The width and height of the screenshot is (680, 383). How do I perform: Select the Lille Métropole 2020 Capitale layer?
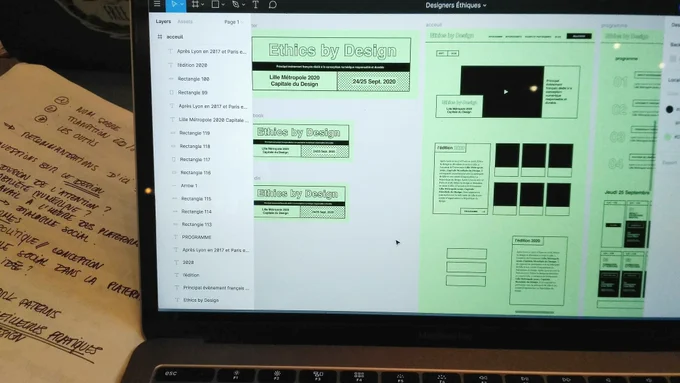pyautogui.click(x=214, y=120)
